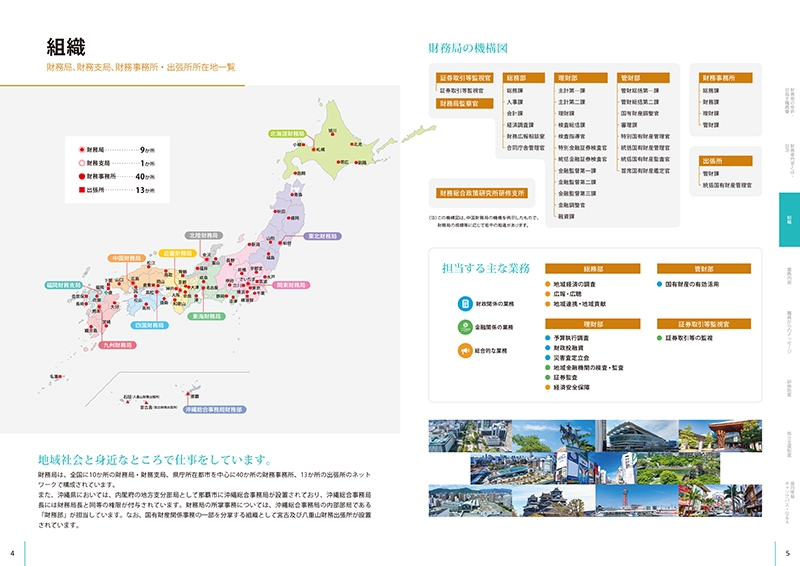Click 経済調査課 in the org chart
This screenshot has height=566, width=800.
coord(520,125)
